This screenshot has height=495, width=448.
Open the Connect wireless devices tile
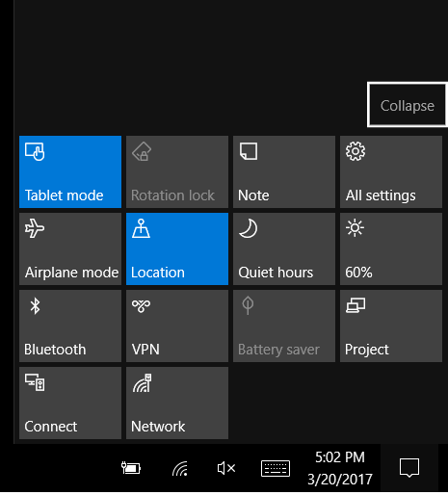pyautogui.click(x=70, y=403)
